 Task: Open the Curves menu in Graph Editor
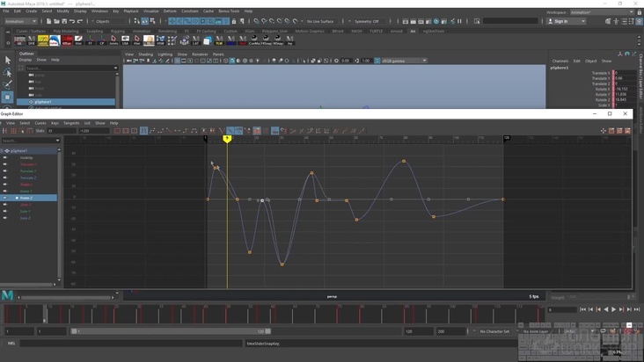pos(40,123)
